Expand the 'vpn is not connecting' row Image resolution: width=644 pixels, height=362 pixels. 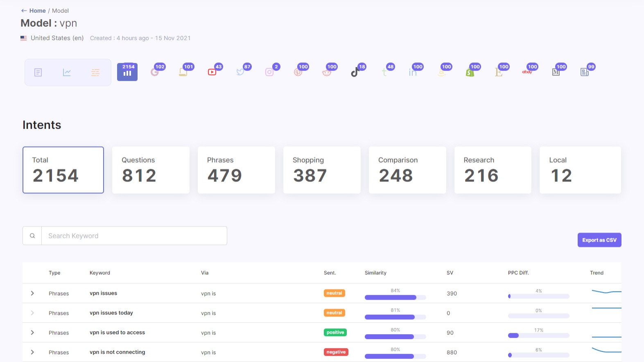click(32, 352)
